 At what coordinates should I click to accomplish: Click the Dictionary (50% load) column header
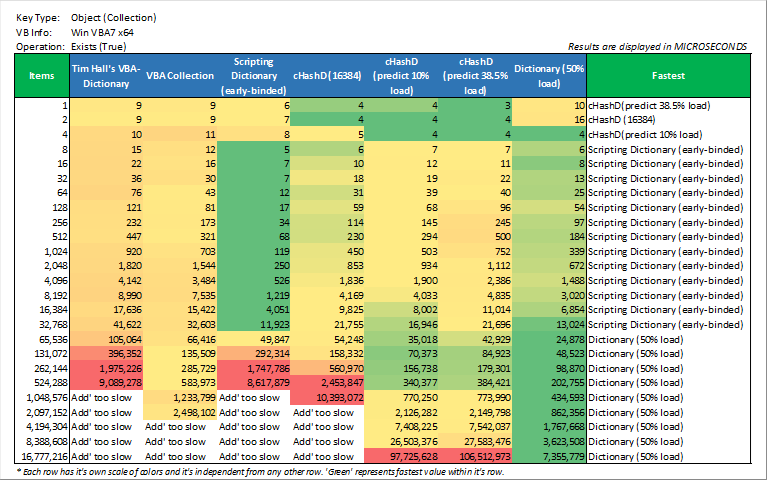point(549,75)
